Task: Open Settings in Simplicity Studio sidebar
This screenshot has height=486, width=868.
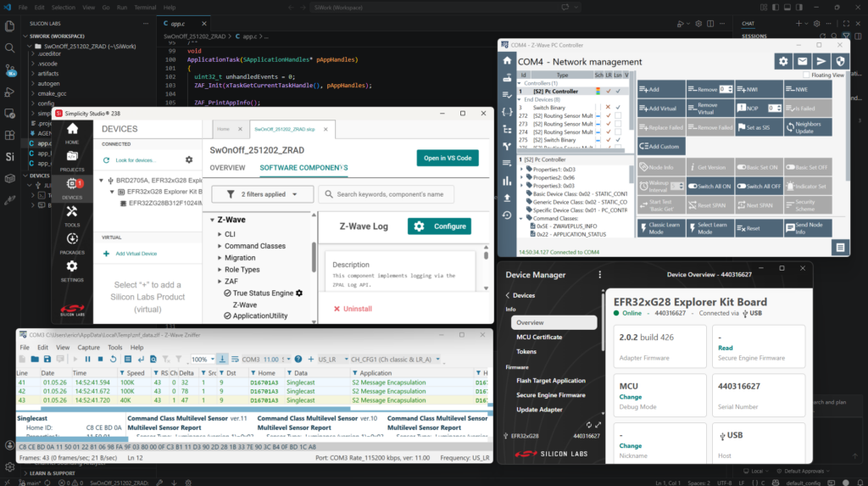Action: click(x=72, y=271)
